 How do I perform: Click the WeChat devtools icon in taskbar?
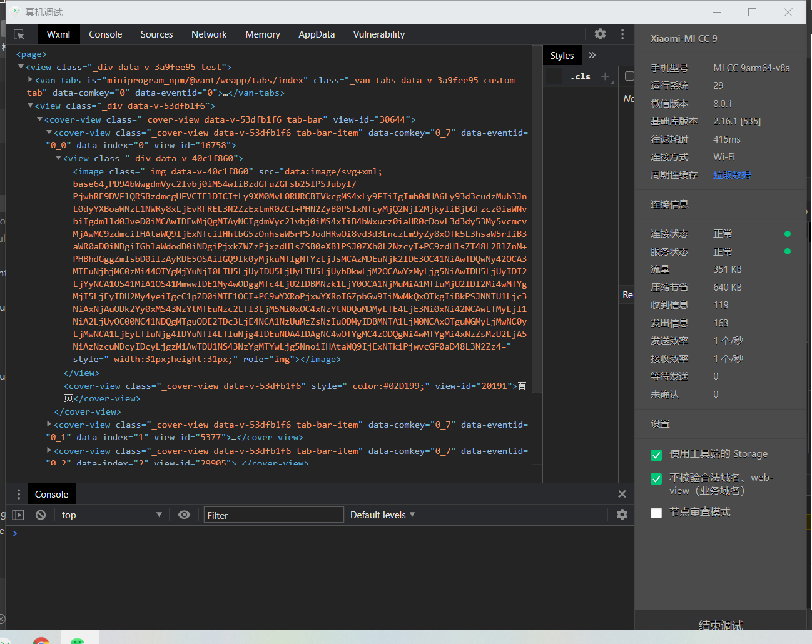pyautogui.click(x=77, y=640)
